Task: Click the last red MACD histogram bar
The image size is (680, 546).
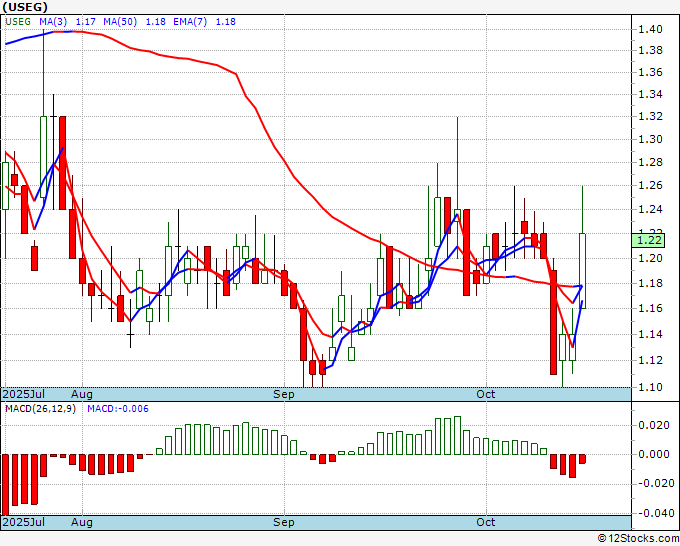Action: 582,459
